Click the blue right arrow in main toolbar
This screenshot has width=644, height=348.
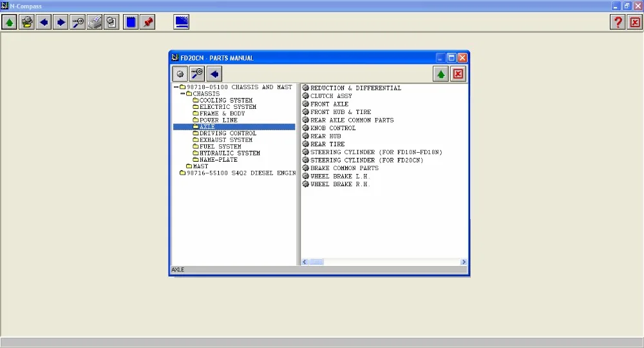pos(61,22)
